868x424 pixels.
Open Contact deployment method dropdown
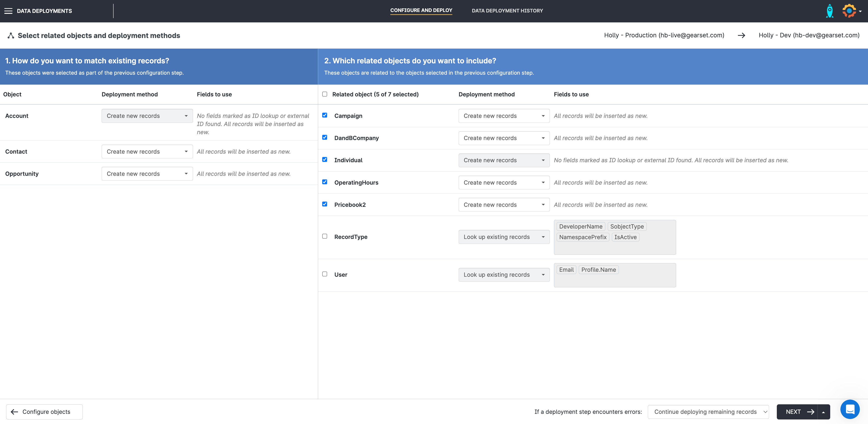[147, 152]
